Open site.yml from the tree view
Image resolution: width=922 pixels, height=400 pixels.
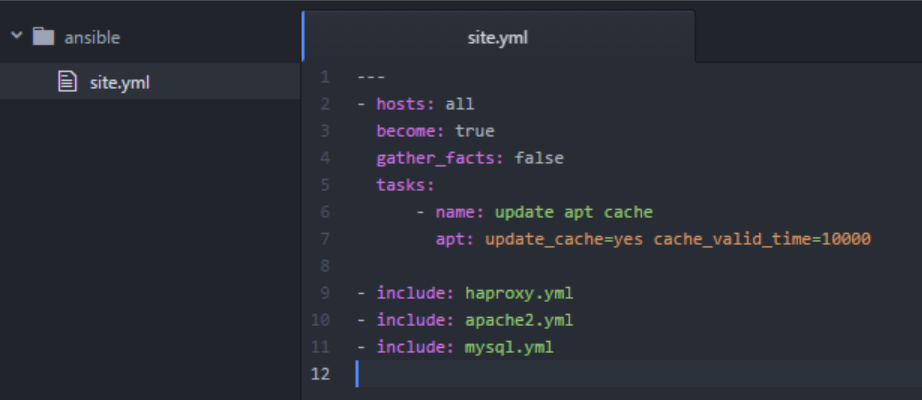(119, 83)
